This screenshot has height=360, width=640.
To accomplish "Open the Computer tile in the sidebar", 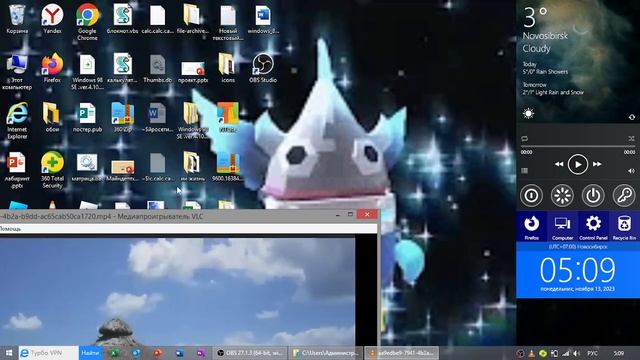I will [x=562, y=227].
